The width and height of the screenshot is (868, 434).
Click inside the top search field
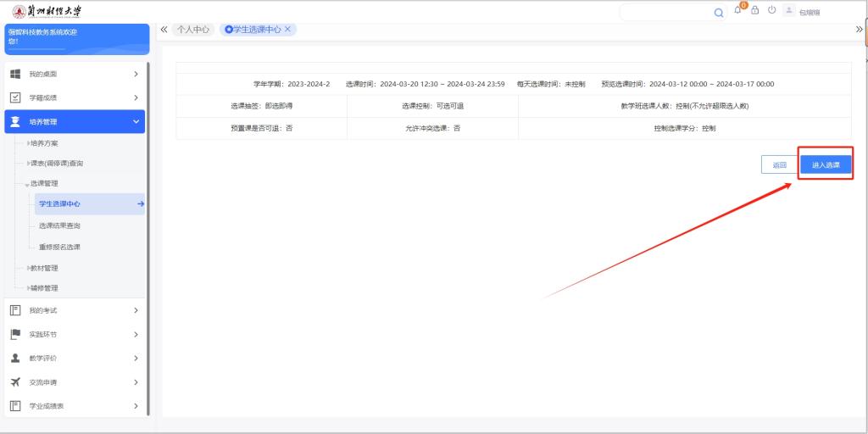pos(667,12)
